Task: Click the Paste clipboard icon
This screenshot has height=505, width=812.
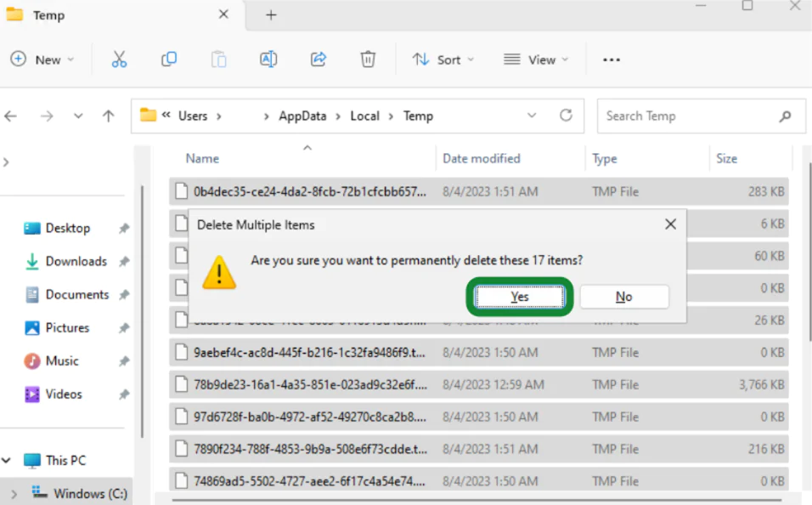Action: [x=218, y=60]
